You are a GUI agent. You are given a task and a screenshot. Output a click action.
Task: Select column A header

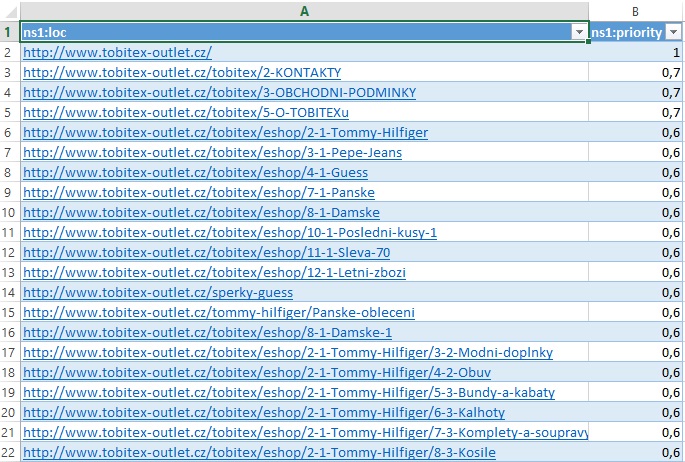(x=304, y=11)
